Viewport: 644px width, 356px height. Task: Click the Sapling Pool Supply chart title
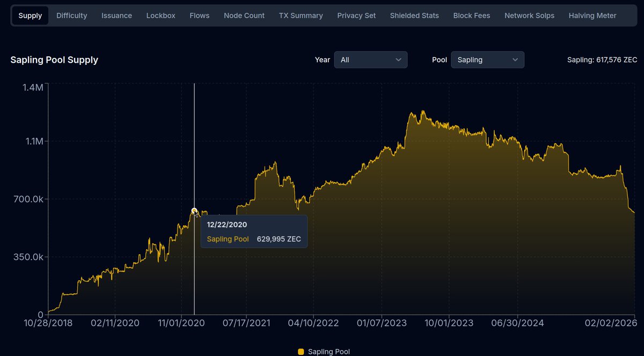pos(54,60)
